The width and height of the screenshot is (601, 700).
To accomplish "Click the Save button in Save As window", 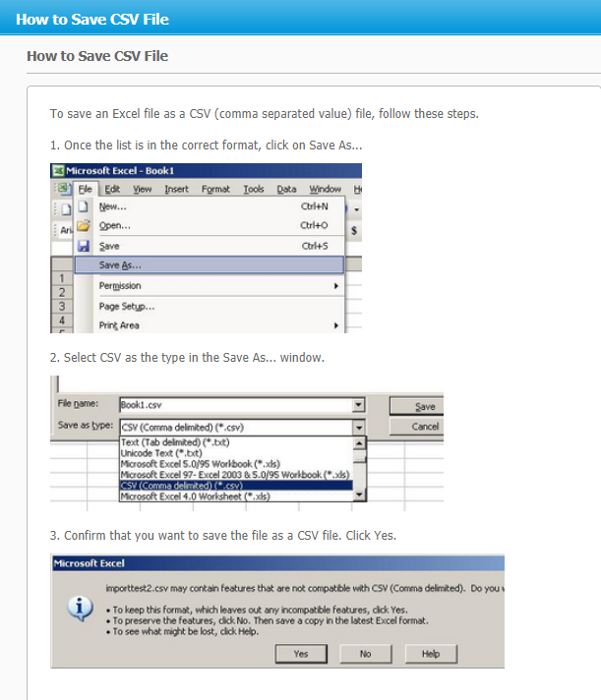I will click(417, 406).
